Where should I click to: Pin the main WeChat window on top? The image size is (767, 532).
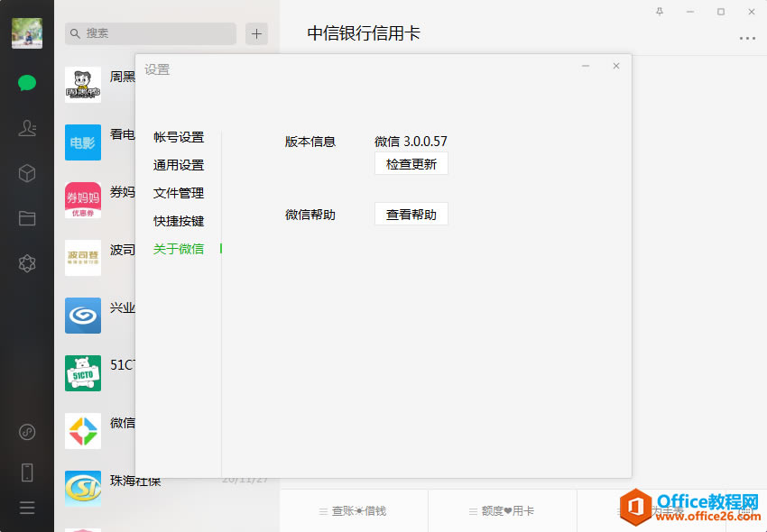[660, 12]
